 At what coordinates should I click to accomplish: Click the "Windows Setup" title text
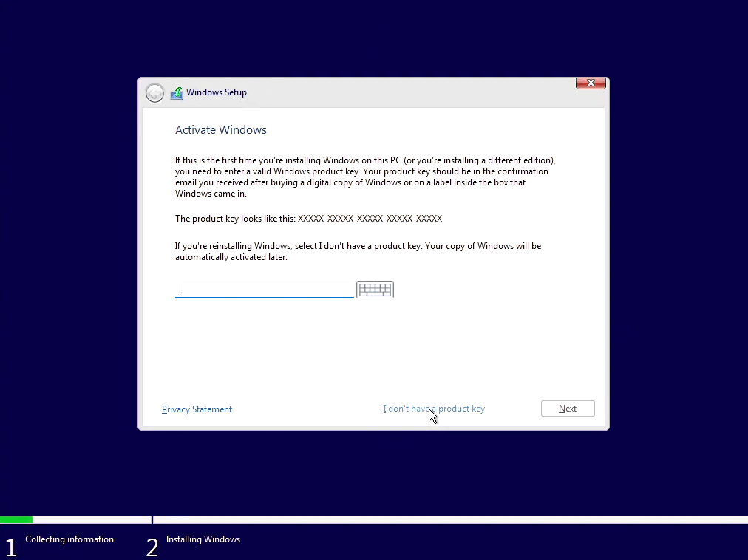tap(217, 92)
